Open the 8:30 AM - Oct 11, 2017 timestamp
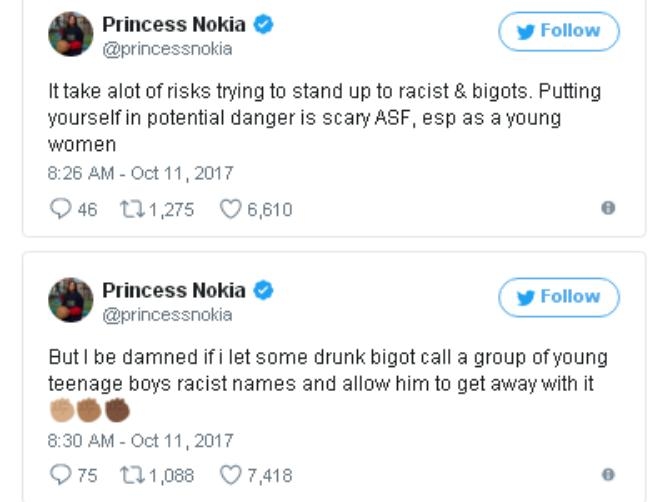 (140, 439)
